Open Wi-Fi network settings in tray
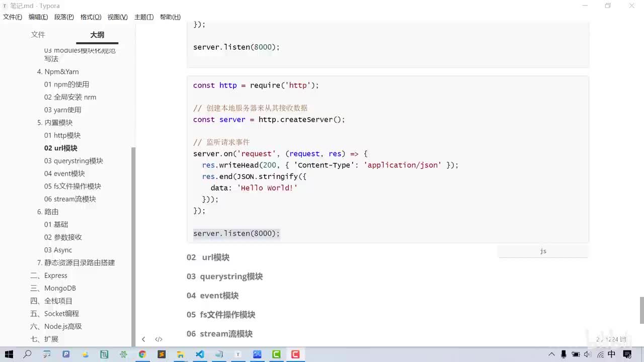644x362 pixels. 600,354
